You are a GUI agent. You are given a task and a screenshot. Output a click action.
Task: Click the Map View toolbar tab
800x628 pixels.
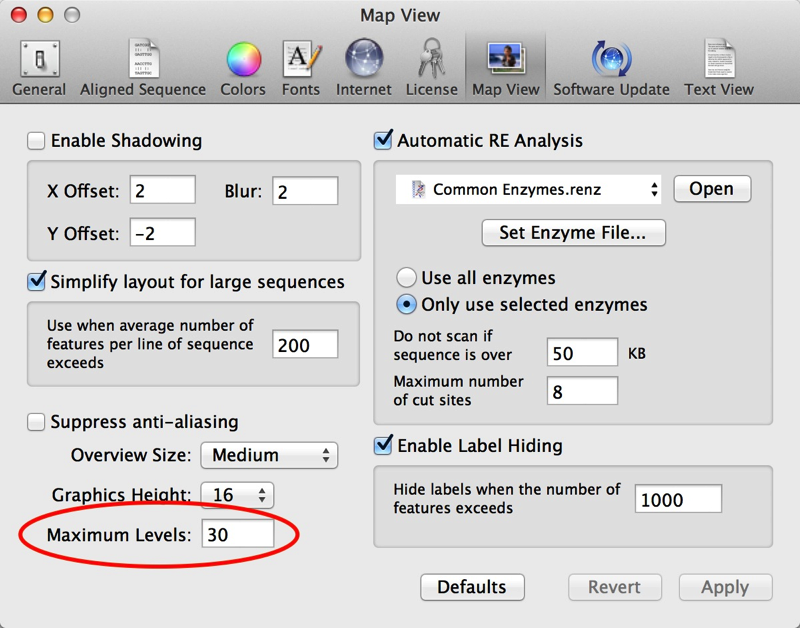505,66
